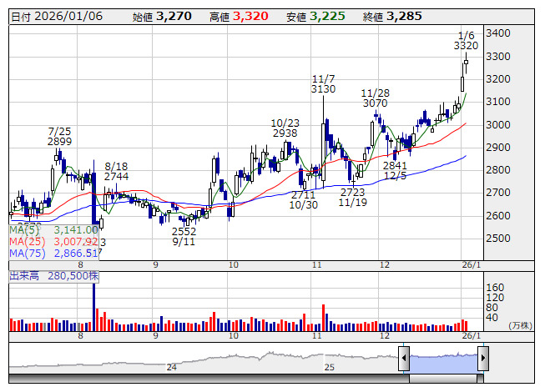
Task: Click the year 25 marker in navigator
Action: [329, 367]
